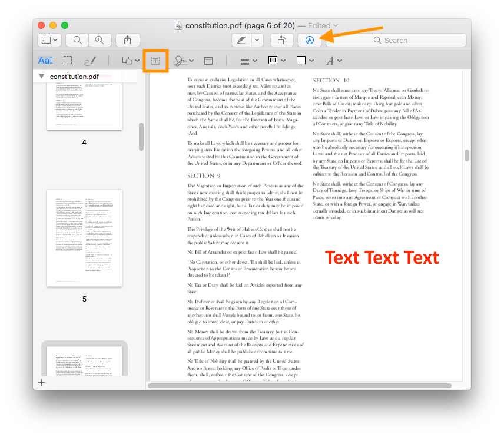The height and width of the screenshot is (437, 504).
Task: Collapse the constitution.pdf sidebar item
Action: click(x=41, y=77)
